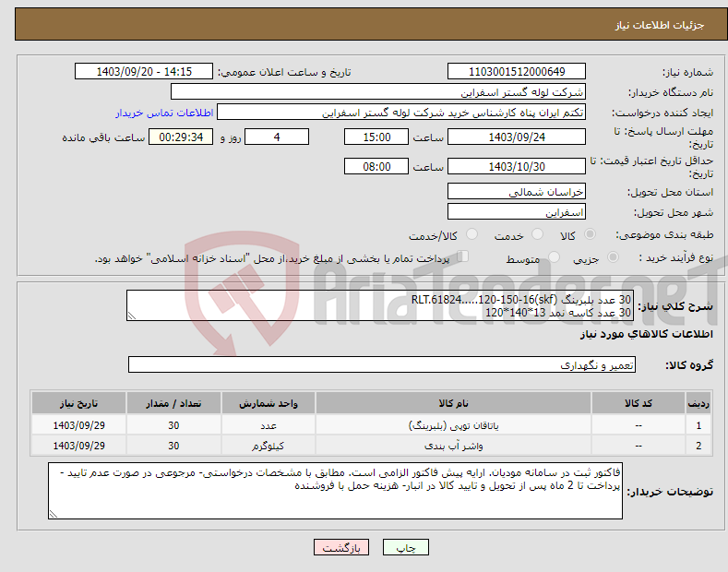Click the delivery province field خراسان شمالی
This screenshot has height=572, width=728.
(517, 191)
